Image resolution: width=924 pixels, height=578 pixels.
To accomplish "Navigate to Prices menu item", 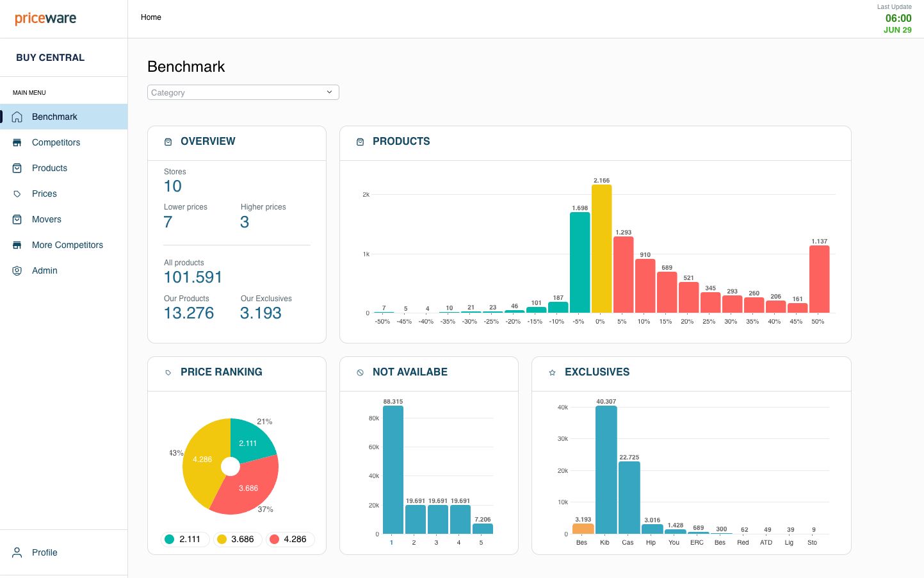I will click(64, 194).
